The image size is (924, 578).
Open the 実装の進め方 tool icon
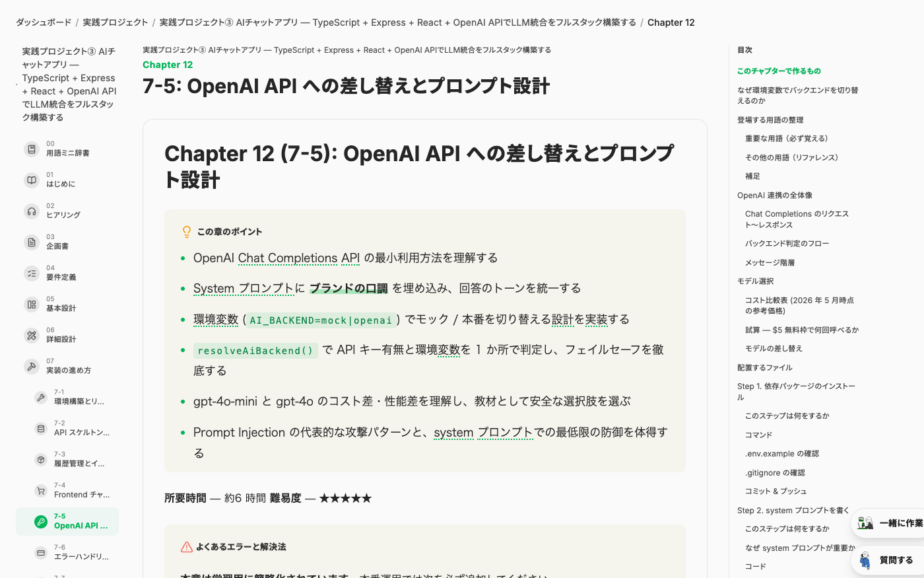(x=32, y=366)
